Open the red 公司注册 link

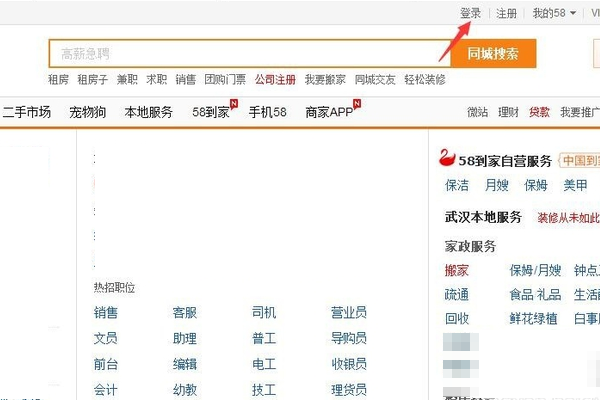click(x=276, y=80)
